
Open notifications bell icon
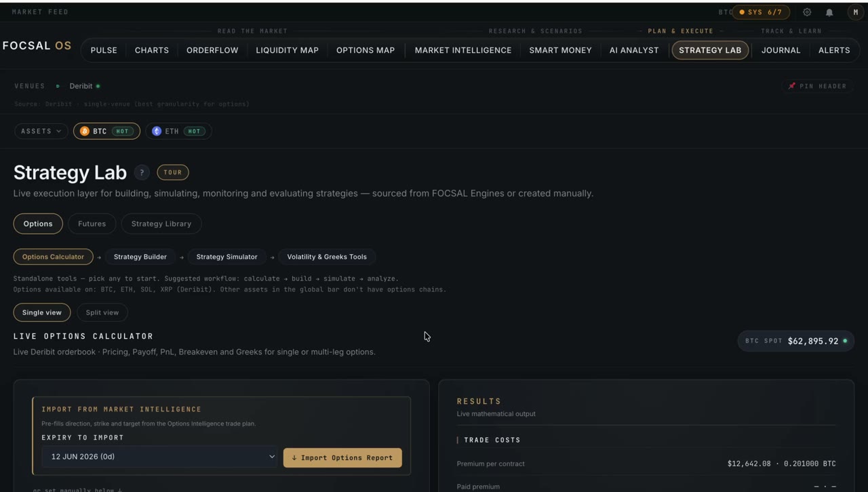(x=829, y=12)
